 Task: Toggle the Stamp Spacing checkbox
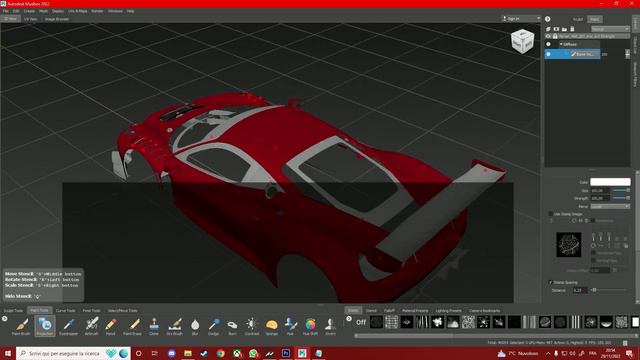tap(551, 282)
